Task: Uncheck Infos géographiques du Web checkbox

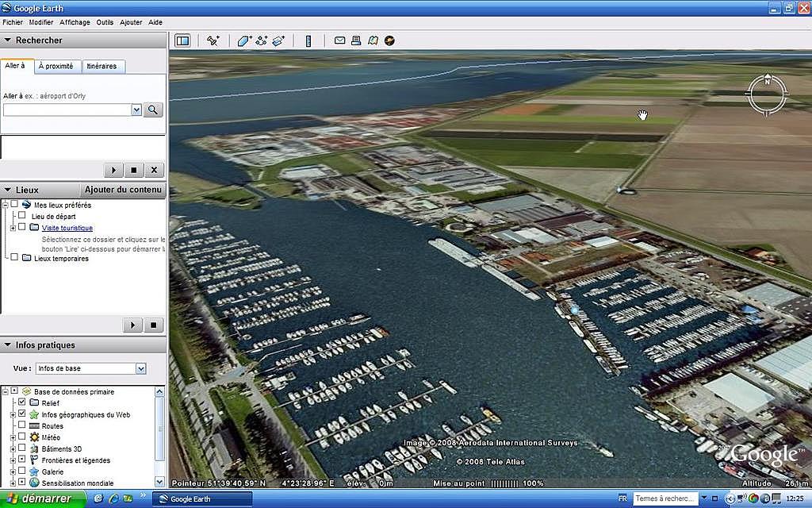Action: tap(21, 414)
